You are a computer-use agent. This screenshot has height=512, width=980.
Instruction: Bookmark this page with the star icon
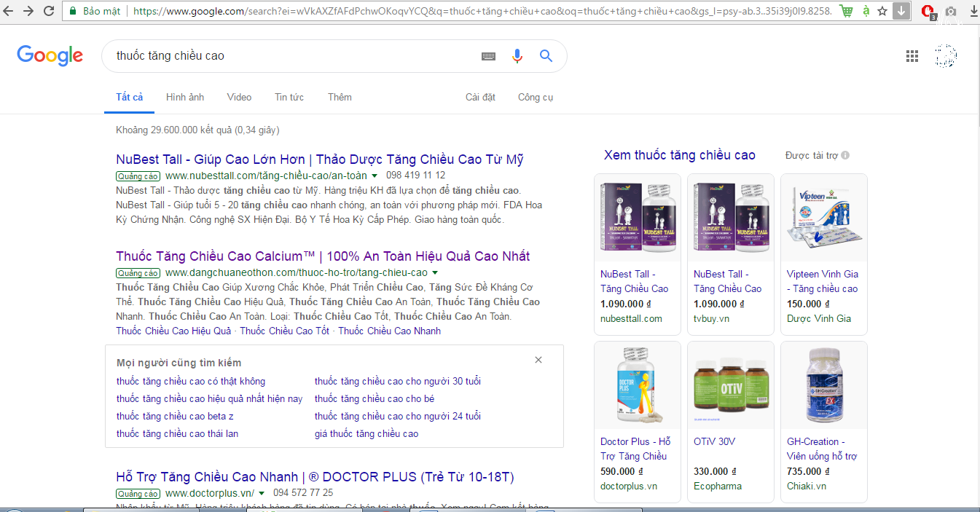coord(882,11)
